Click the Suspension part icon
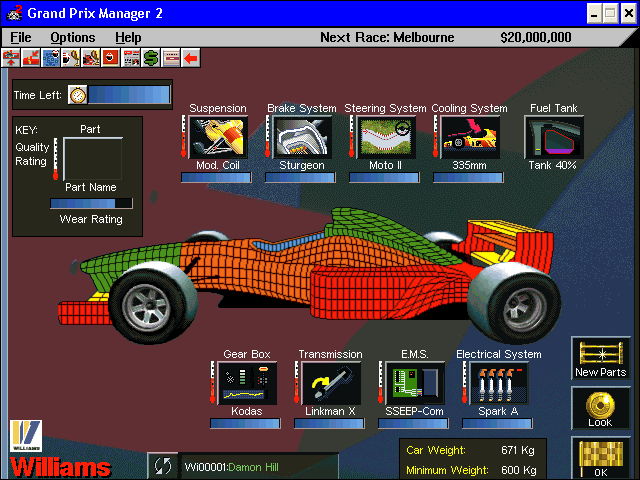The height and width of the screenshot is (480, 640). 218,137
